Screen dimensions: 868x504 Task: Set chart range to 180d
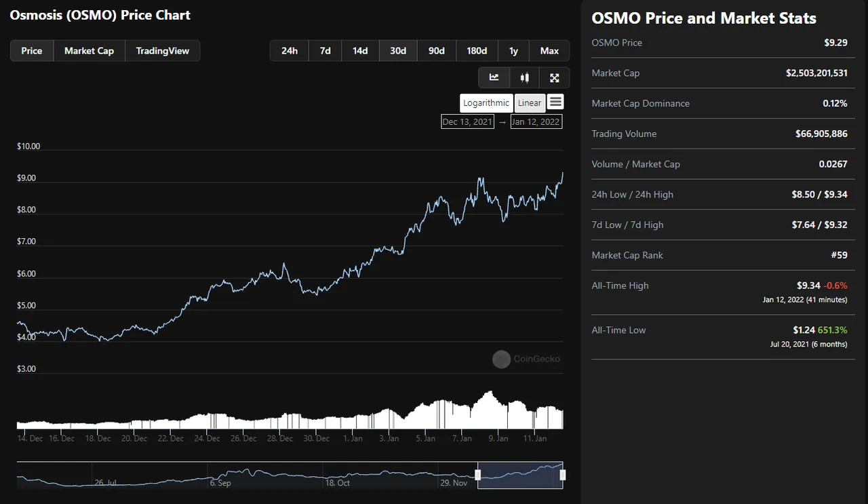coord(477,51)
